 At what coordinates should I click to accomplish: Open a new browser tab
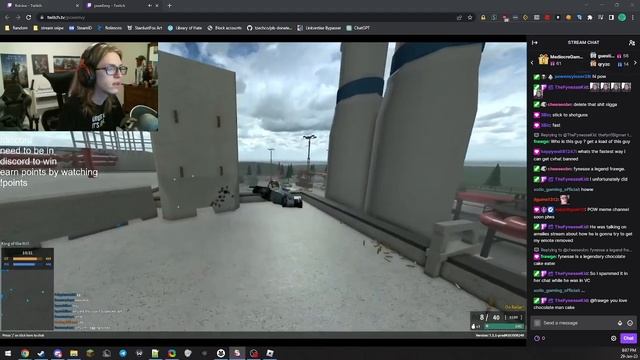click(x=169, y=6)
